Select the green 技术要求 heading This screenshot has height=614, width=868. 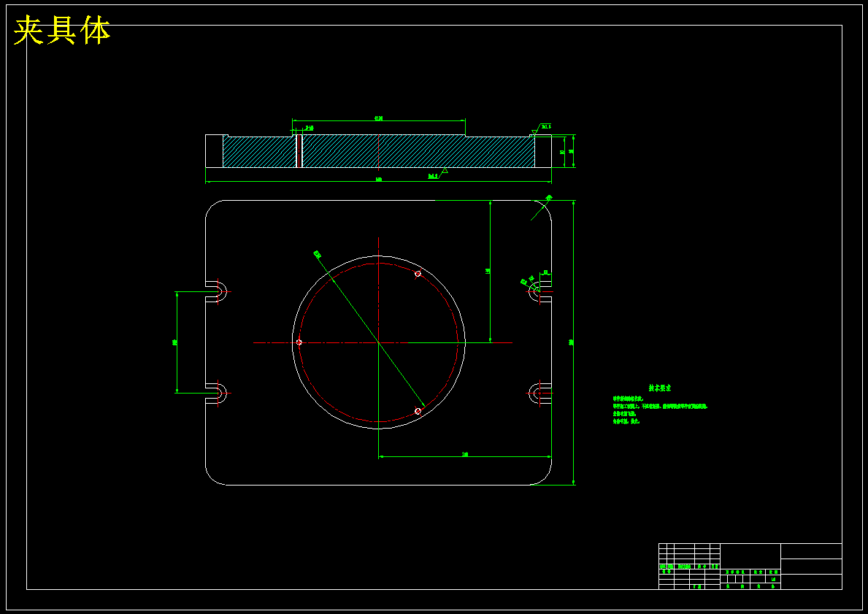tap(660, 388)
